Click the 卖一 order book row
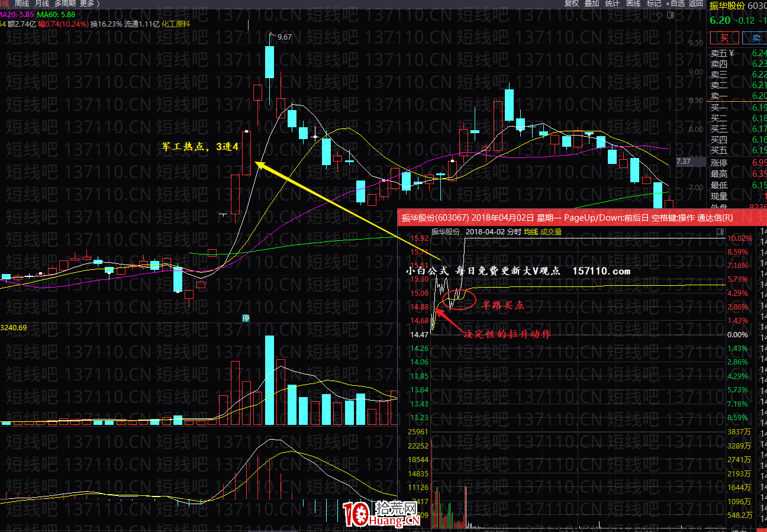The height and width of the screenshot is (532, 767). point(738,96)
